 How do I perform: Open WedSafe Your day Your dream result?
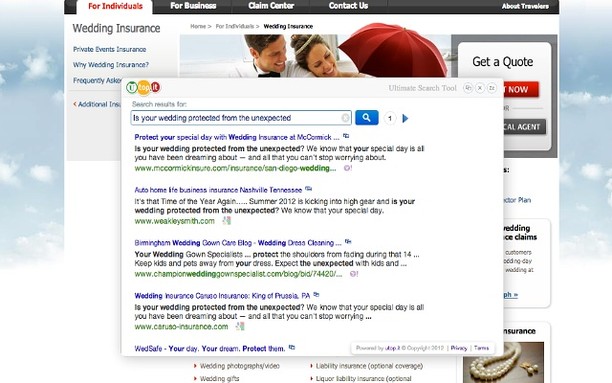pyautogui.click(x=210, y=348)
